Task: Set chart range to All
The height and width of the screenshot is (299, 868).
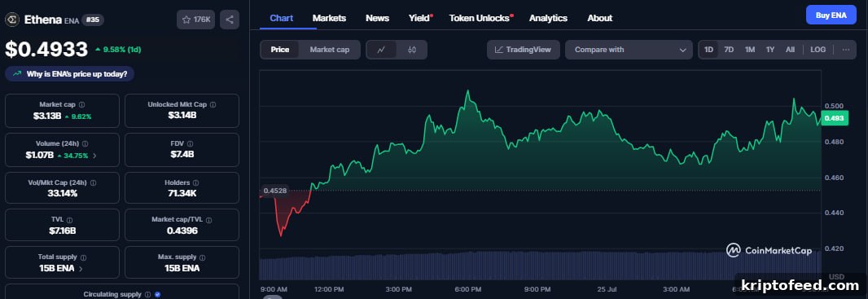Action: coord(790,50)
